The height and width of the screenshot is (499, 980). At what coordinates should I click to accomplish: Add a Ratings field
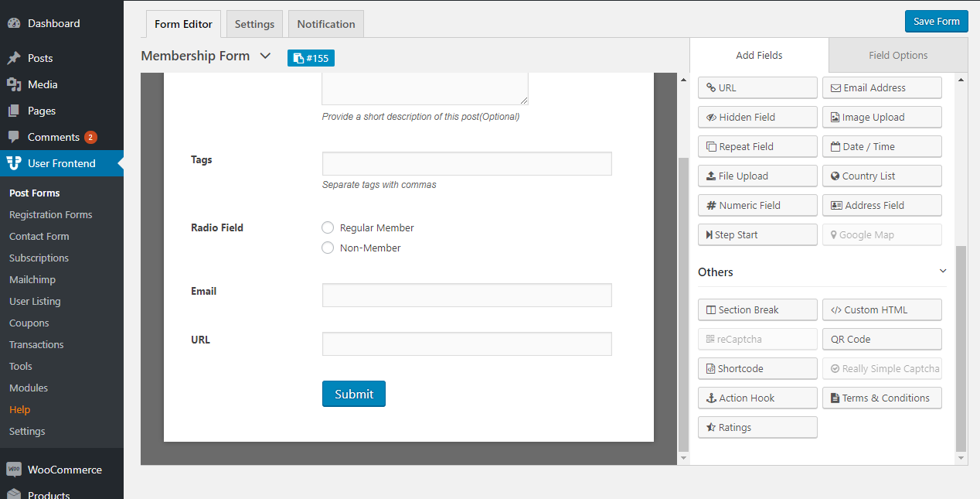757,427
